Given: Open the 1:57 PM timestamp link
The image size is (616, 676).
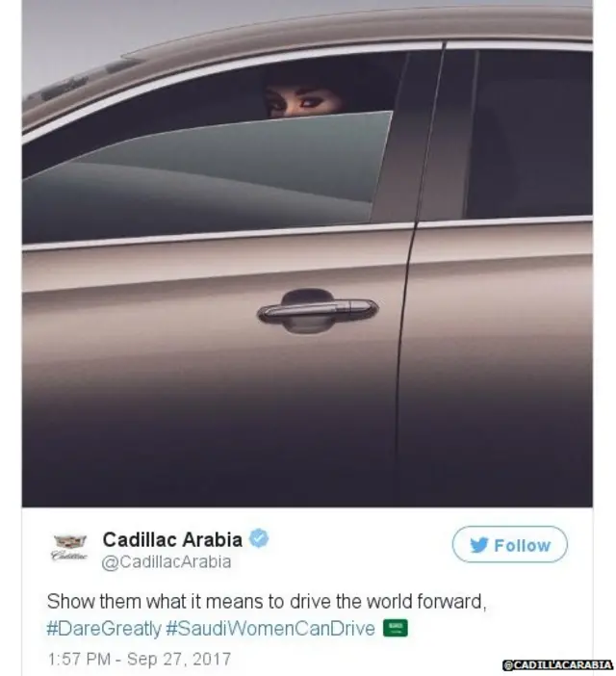Looking at the screenshot, I should point(79,659).
